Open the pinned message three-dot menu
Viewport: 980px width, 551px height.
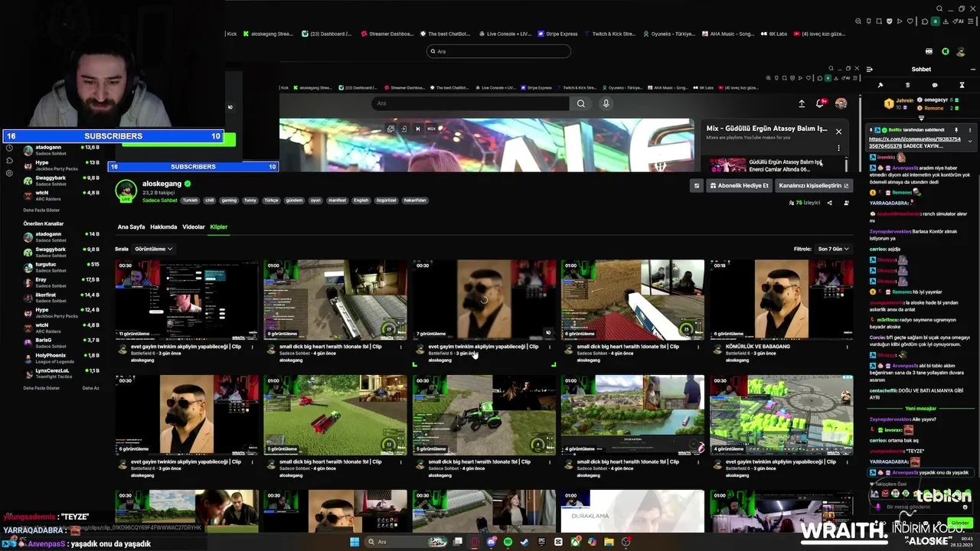tap(969, 130)
